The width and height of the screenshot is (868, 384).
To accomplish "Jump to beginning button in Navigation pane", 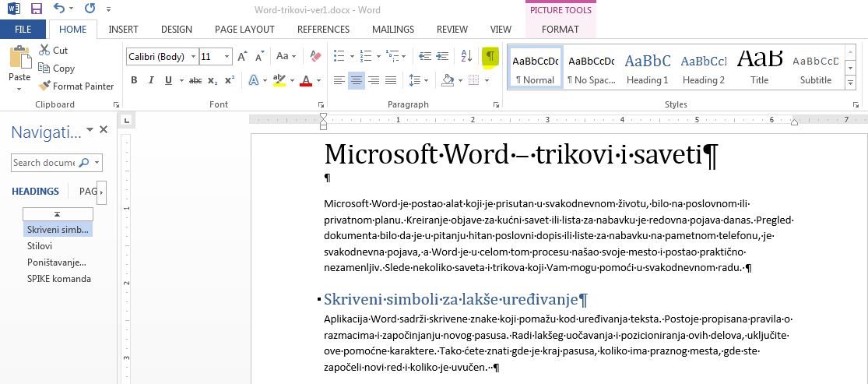I will (58, 214).
